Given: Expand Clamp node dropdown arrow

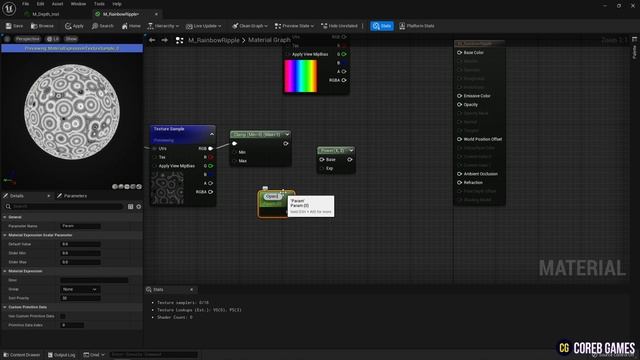Looking at the screenshot, I should click(287, 134).
